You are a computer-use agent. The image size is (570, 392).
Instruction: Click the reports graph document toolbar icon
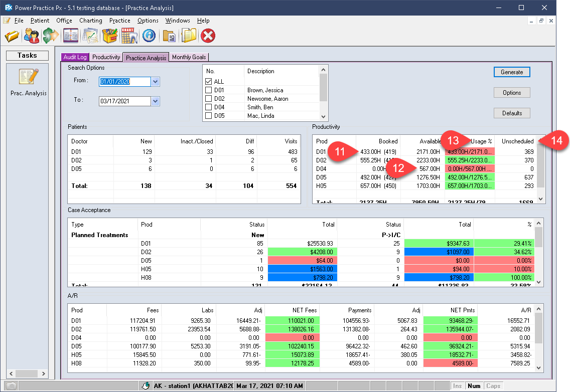[90, 36]
